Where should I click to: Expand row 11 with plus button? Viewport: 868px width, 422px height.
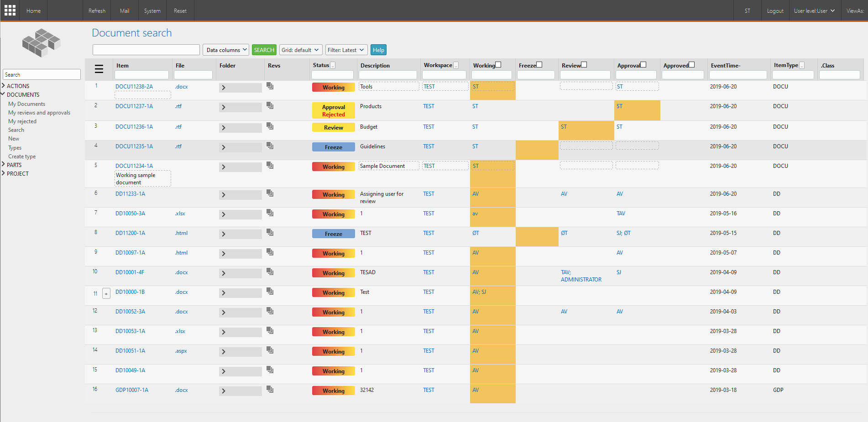tap(106, 293)
